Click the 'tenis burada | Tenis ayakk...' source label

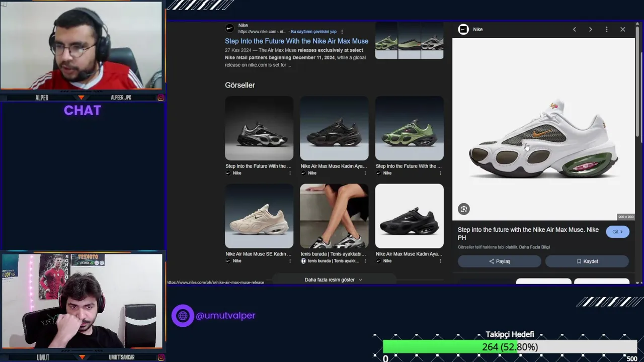(333, 261)
